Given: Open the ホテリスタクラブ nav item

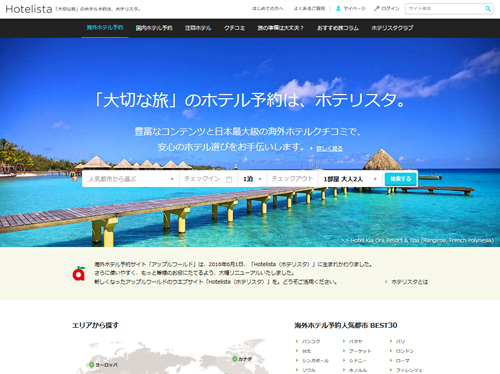Looking at the screenshot, I should 392,28.
